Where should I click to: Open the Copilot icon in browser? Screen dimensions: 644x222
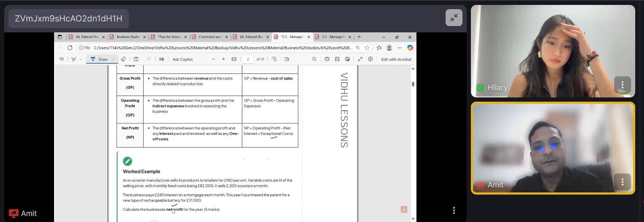pos(410,47)
